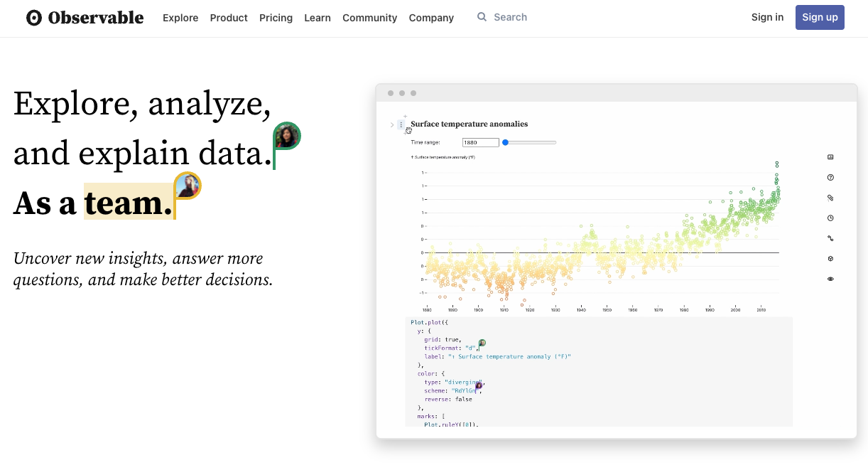This screenshot has height=470, width=868.
Task: Open the Product menu
Action: tap(229, 18)
